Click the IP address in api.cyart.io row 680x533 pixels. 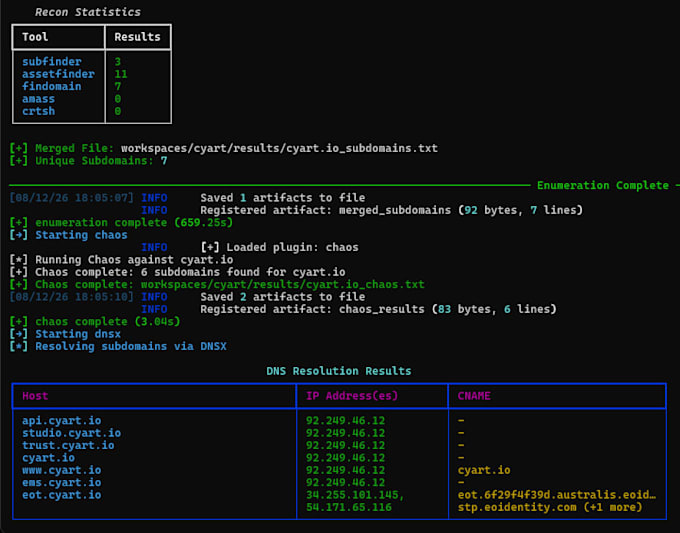pyautogui.click(x=345, y=421)
